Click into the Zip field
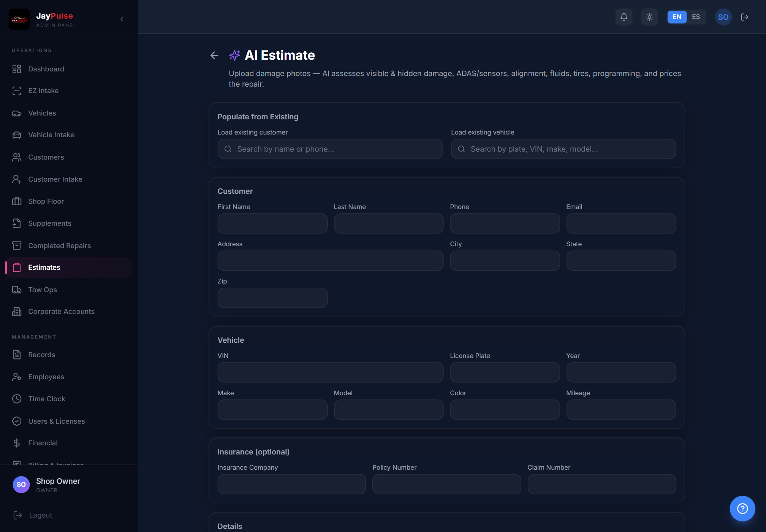Screen dimensions: 766x532 (272, 298)
